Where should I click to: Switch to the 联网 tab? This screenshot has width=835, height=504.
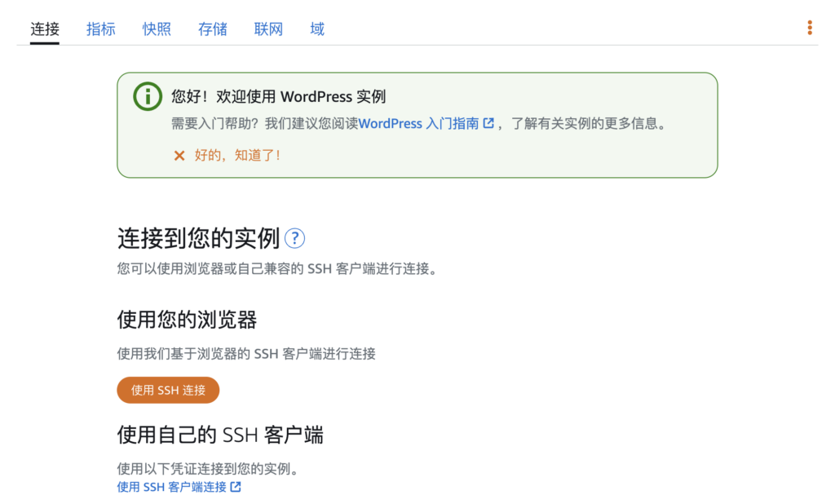click(268, 29)
